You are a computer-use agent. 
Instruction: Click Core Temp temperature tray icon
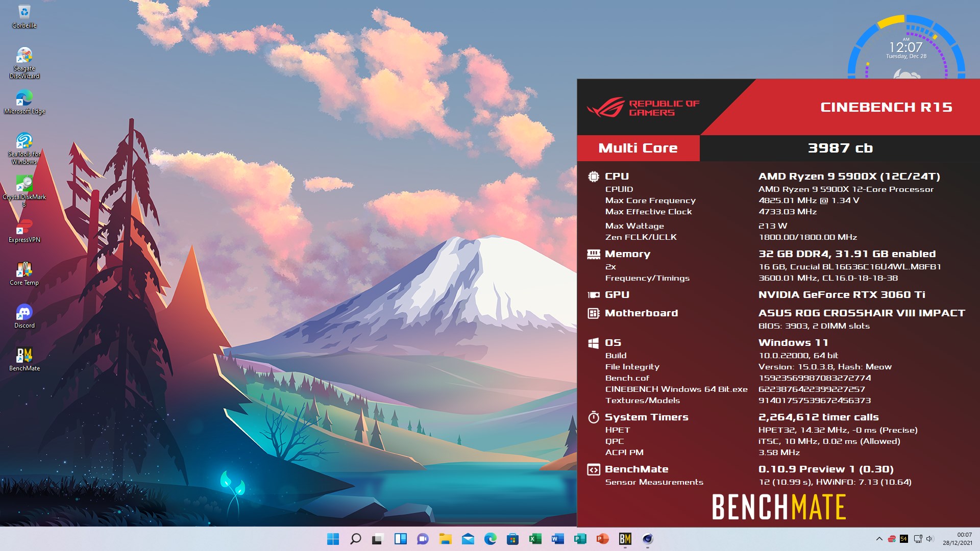tap(904, 539)
